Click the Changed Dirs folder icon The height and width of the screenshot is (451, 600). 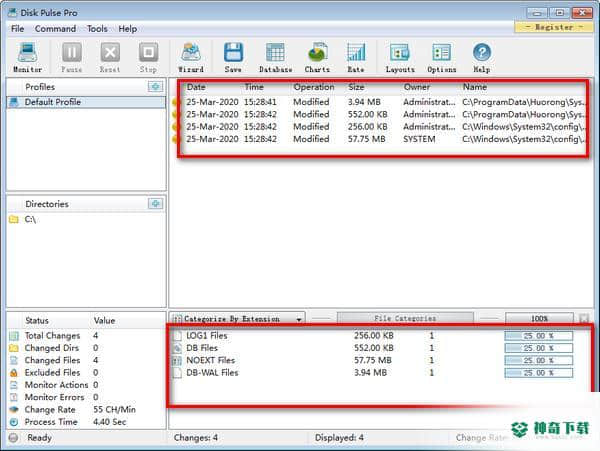coord(14,348)
